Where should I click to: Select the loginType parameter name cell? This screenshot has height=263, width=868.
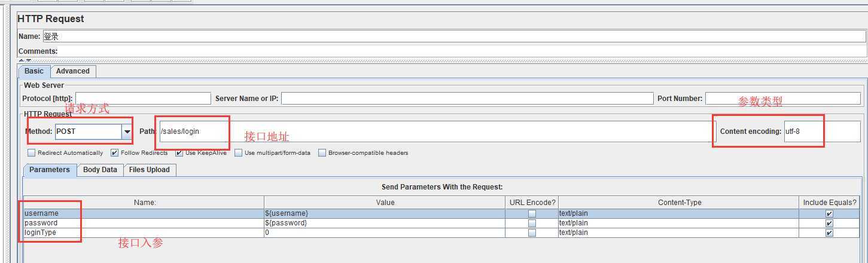coord(144,233)
